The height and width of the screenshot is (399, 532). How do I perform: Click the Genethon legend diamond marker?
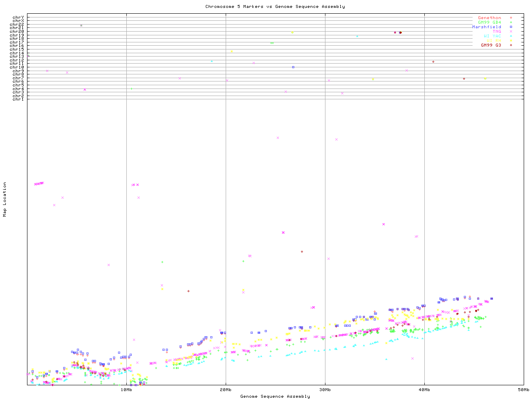point(511,18)
